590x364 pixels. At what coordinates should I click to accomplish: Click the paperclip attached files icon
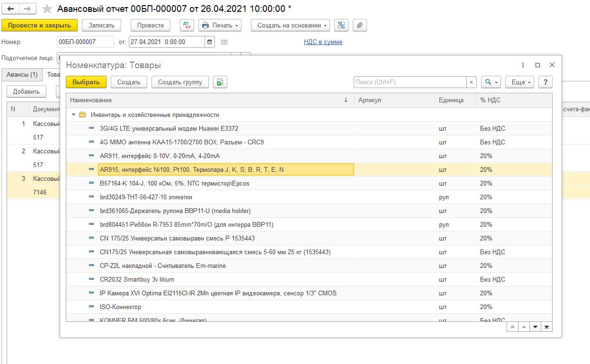pyautogui.click(x=360, y=25)
